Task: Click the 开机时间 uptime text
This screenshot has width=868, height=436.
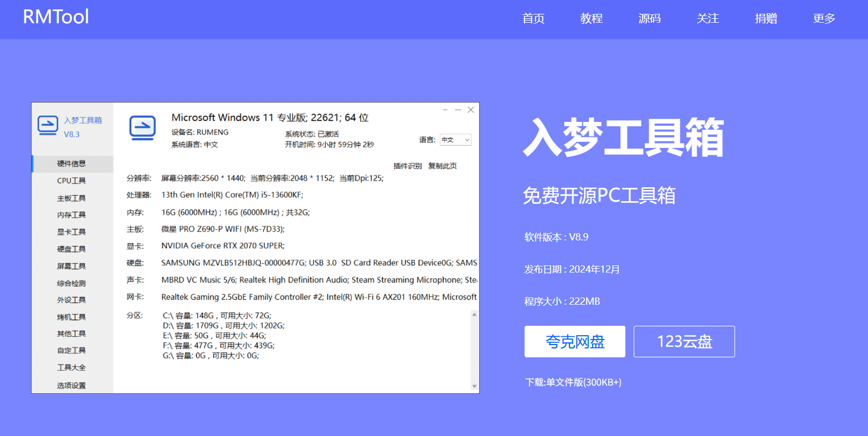Action: (x=330, y=145)
